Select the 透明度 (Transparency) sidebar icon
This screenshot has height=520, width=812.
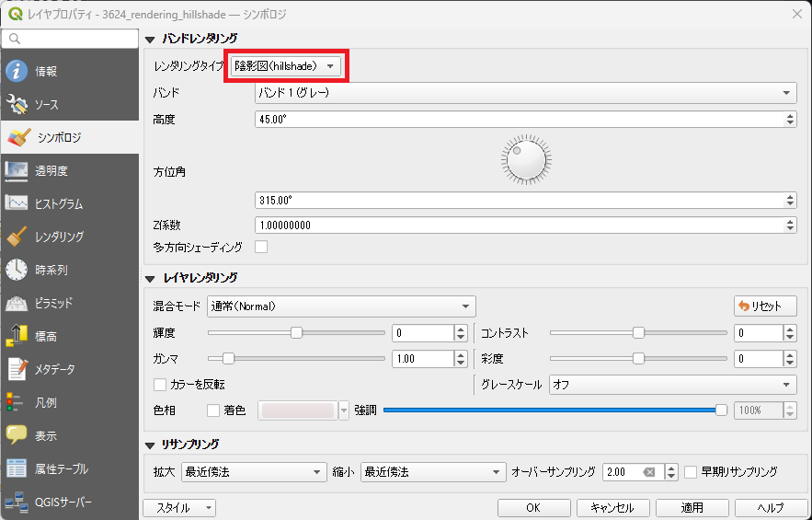[x=17, y=170]
